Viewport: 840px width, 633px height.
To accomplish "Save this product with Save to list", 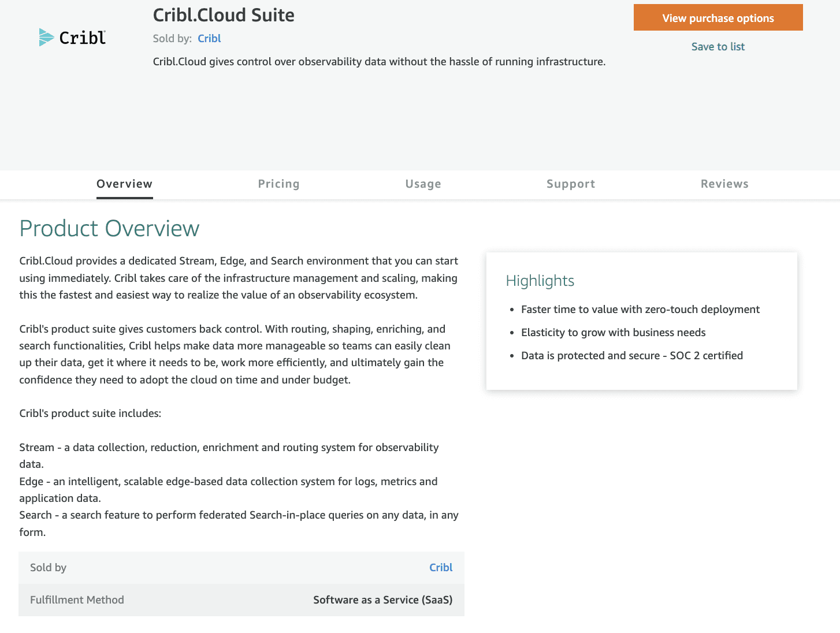I will 718,47.
